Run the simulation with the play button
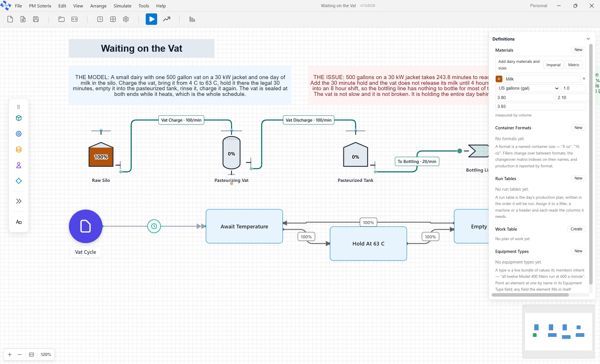The image size is (600, 364). click(x=151, y=19)
